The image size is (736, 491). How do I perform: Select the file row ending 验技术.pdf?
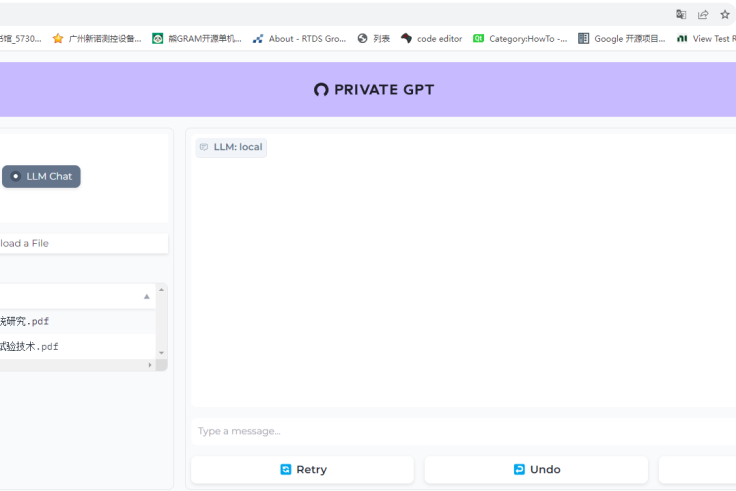[77, 346]
